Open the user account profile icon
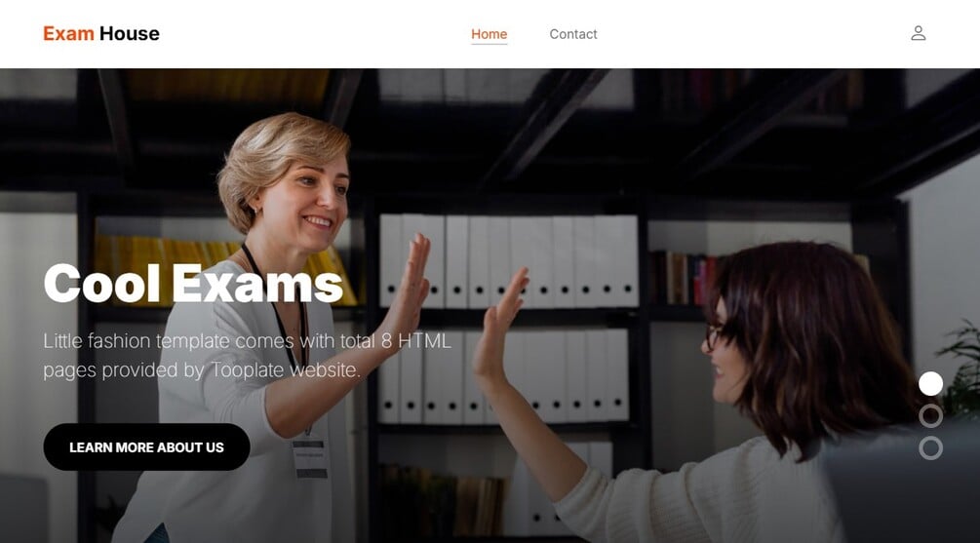 pos(918,33)
